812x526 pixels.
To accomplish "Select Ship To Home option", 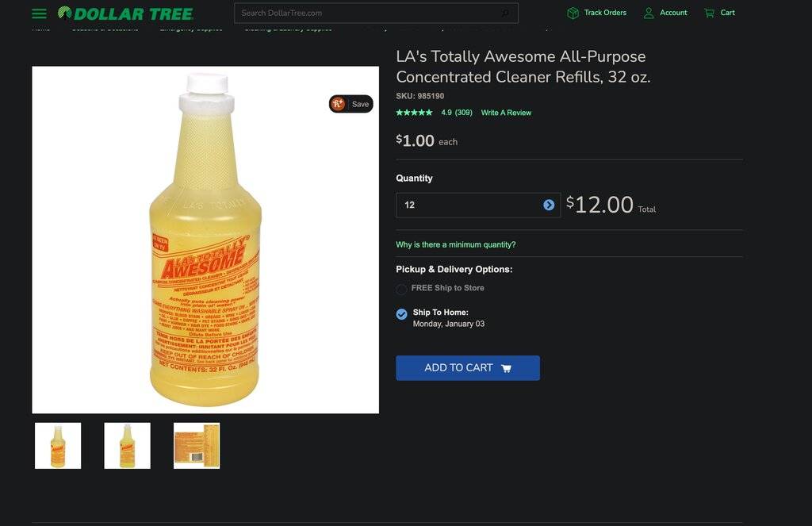I will click(402, 314).
